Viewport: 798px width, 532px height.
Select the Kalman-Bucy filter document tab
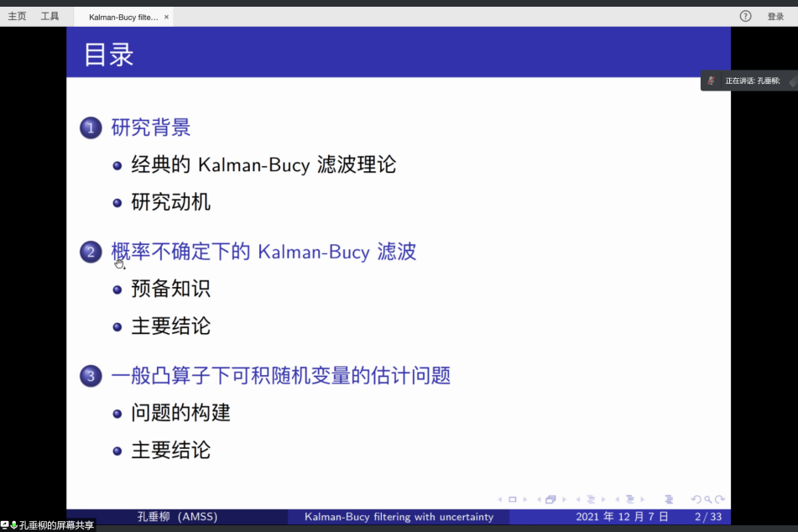click(x=123, y=17)
